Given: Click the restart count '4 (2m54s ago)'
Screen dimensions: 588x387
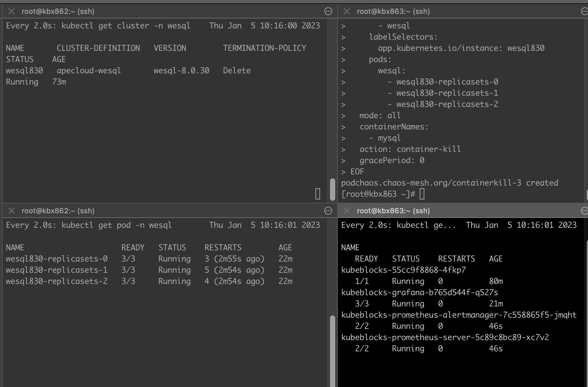Looking at the screenshot, I should pyautogui.click(x=235, y=281).
